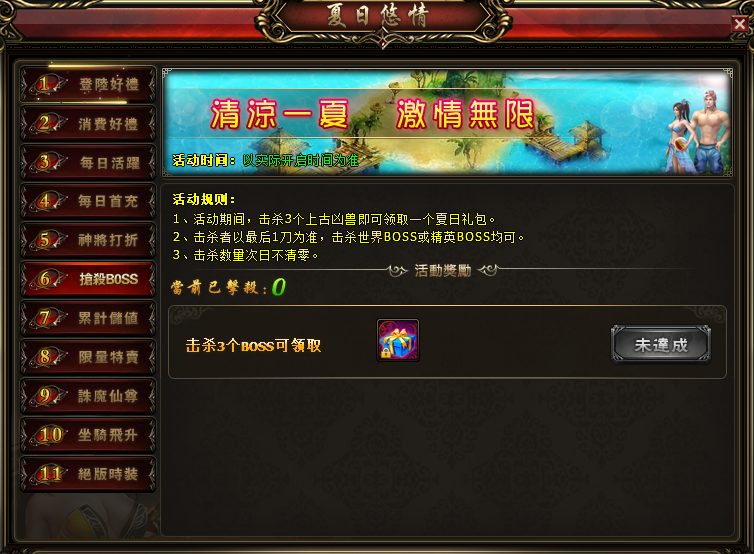
Task: Select the 消費好禮 tab
Action: pyautogui.click(x=88, y=124)
